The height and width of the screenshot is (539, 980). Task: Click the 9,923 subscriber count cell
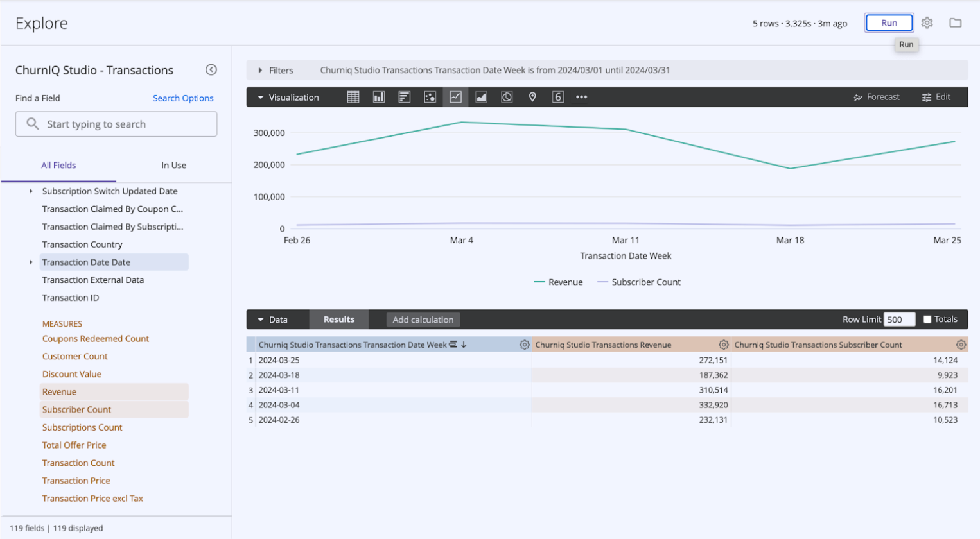coord(849,375)
